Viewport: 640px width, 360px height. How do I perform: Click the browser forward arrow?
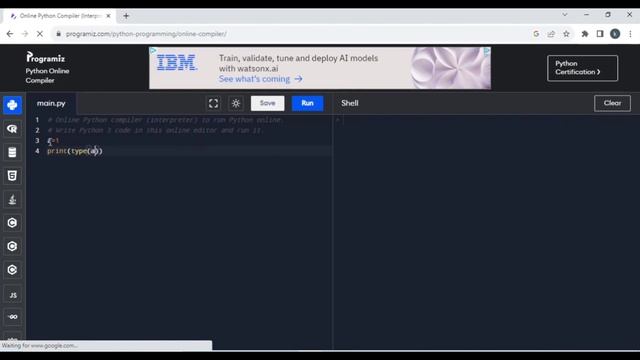[x=25, y=34]
